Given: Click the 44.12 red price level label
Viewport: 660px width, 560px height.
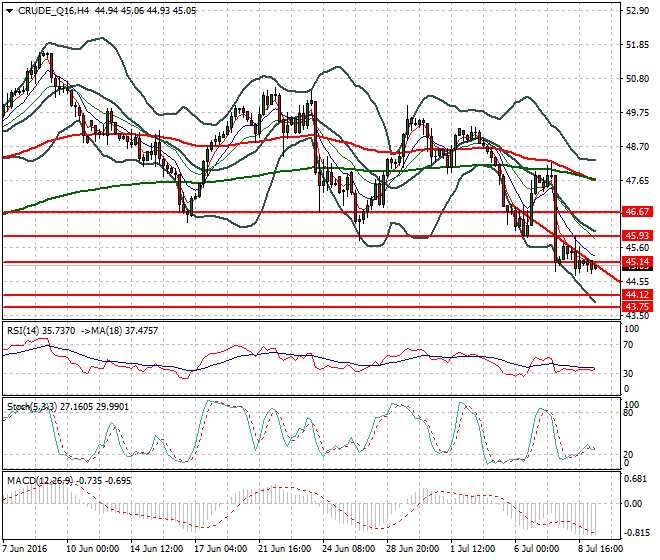Looking at the screenshot, I should coord(637,295).
